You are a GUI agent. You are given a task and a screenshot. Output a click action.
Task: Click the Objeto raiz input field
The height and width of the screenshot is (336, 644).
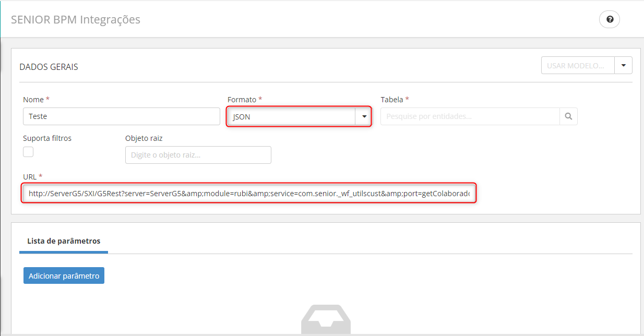(x=198, y=155)
